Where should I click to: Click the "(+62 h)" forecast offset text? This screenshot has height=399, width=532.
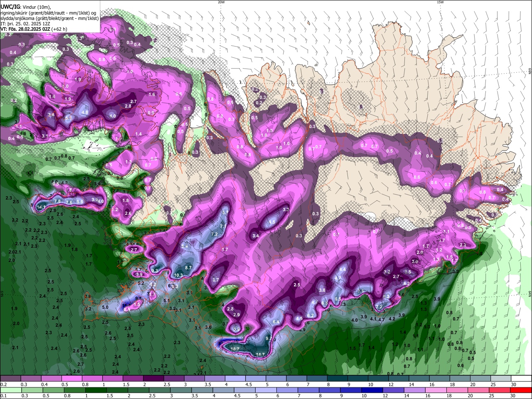click(x=59, y=29)
